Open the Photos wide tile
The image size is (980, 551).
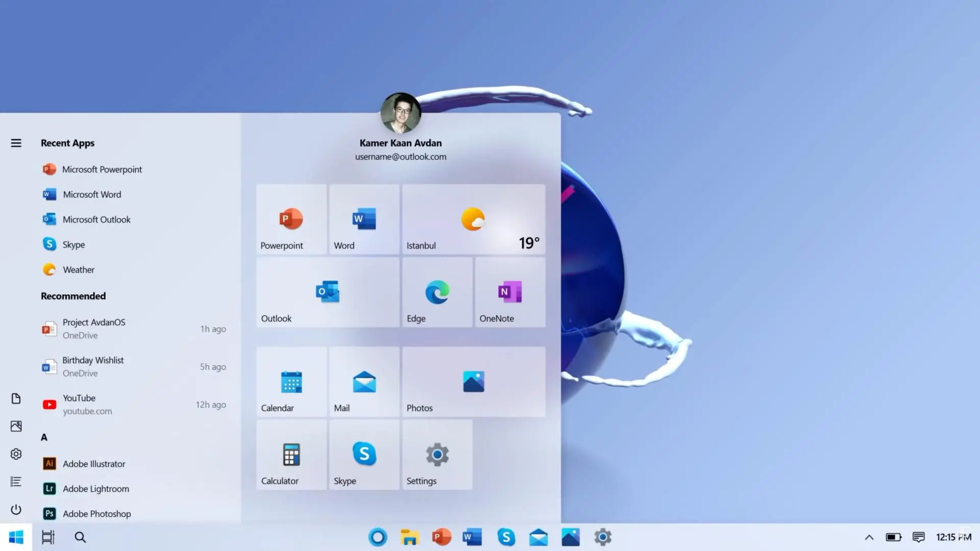[474, 382]
